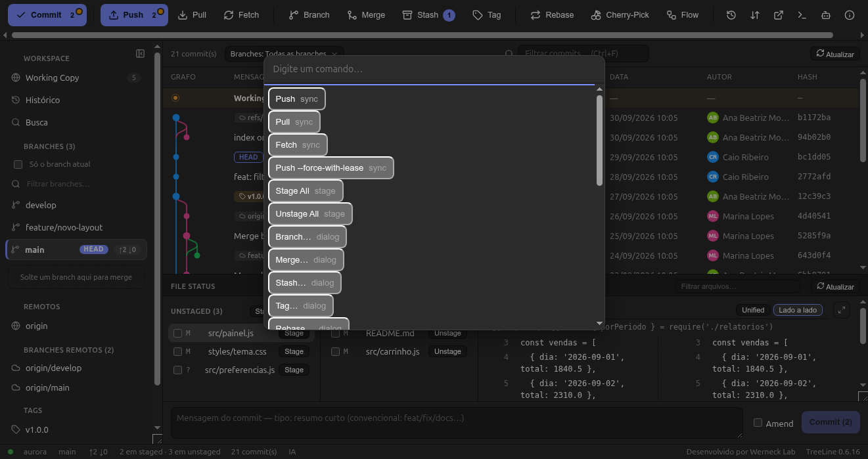Choose 'Push sync' in the command palette
Screen dimensions: 868x459
[296, 99]
